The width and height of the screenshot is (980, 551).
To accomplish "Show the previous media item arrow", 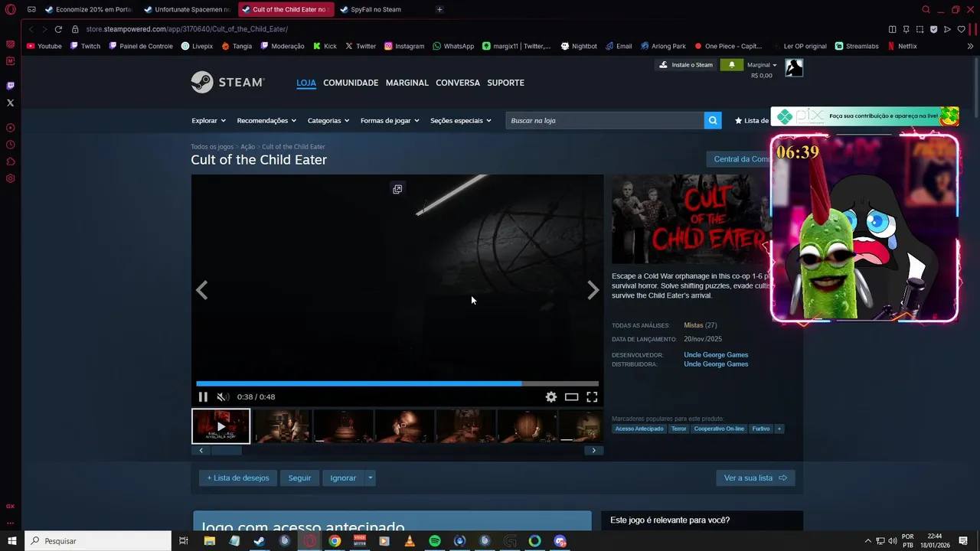I will 202,290.
